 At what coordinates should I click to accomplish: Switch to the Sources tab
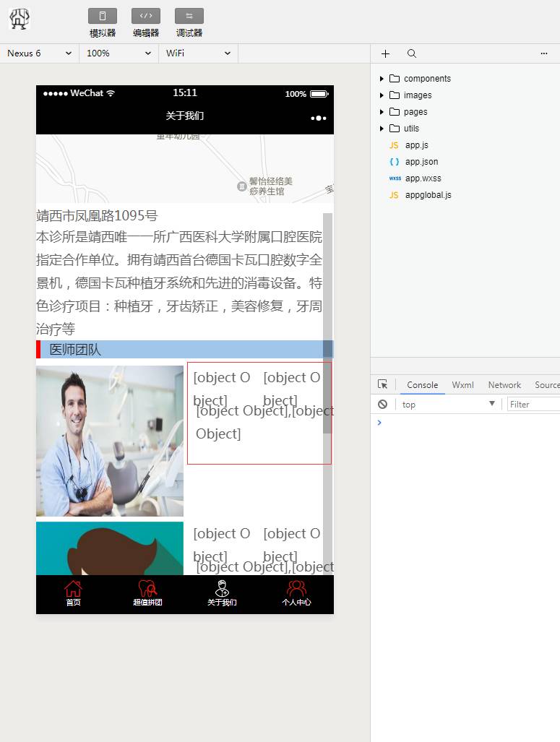tap(547, 385)
